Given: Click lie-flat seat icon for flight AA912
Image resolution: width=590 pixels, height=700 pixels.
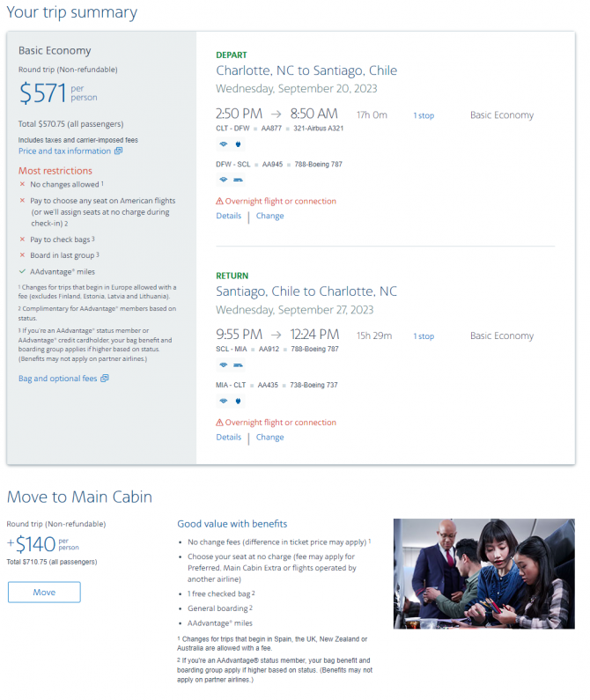Looking at the screenshot, I should (238, 365).
